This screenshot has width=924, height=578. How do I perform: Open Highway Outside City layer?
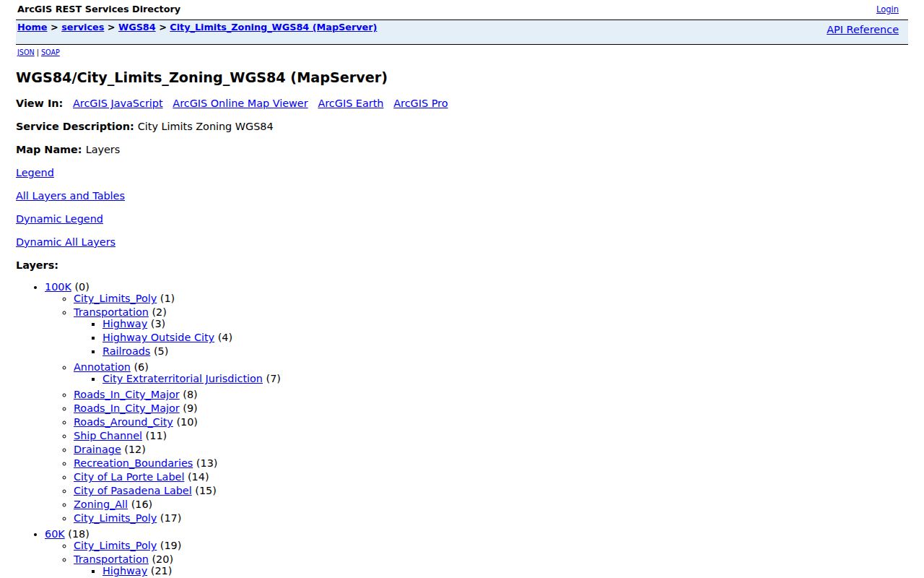pos(158,337)
